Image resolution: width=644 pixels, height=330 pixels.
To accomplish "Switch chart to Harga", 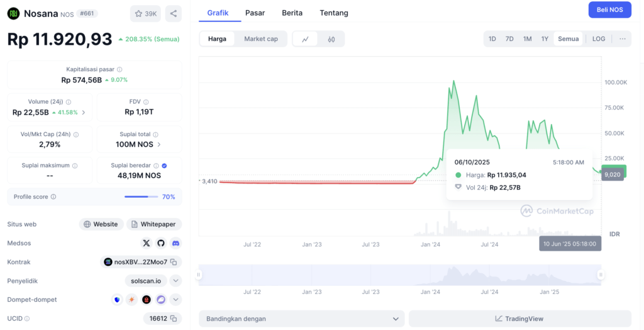I will 217,39.
